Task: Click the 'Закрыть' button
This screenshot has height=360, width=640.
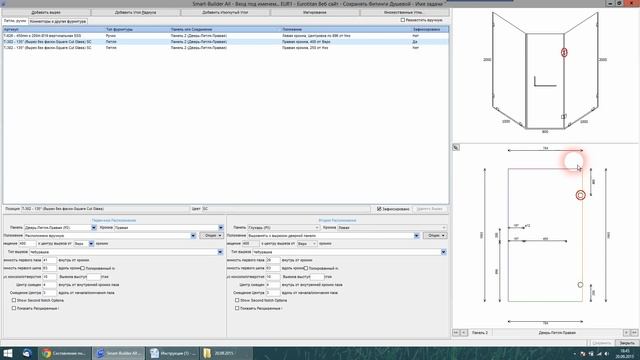Action: coord(627,343)
